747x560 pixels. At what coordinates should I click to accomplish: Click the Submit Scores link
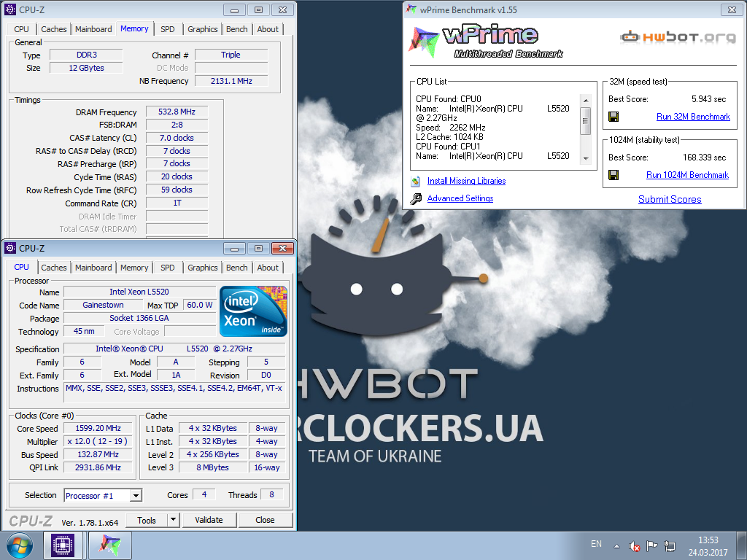tap(670, 200)
